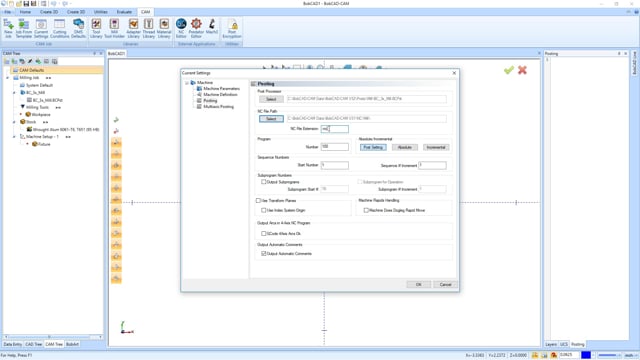
Task: Expand the Machine Setup - 1 node
Action: pyautogui.click(x=14, y=137)
